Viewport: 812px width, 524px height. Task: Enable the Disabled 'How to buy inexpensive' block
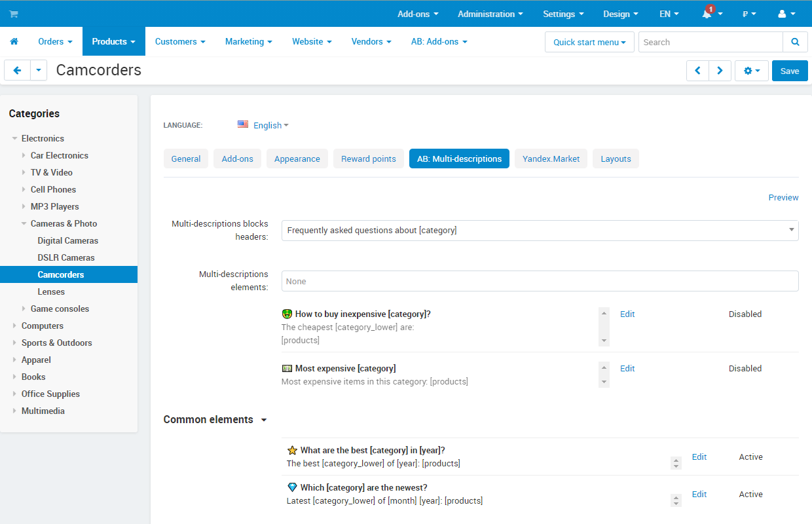745,314
